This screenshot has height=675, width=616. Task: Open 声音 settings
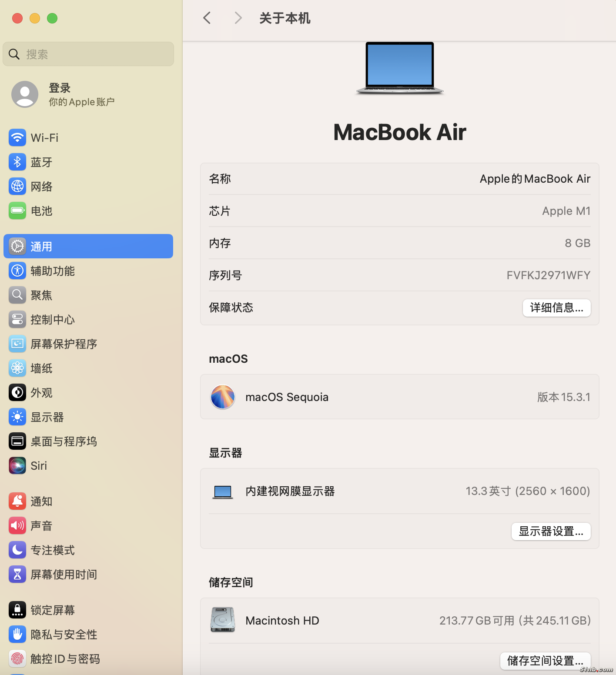(x=41, y=525)
